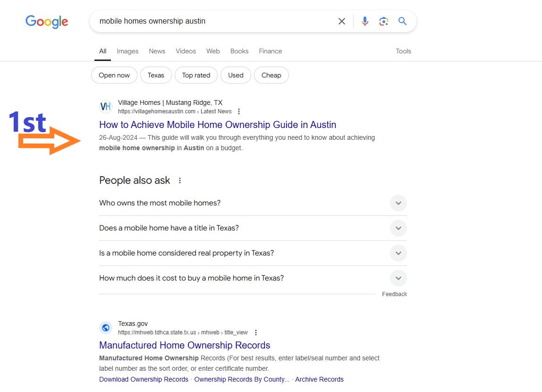Expand "How much does it cost" question
The image size is (542, 392).
click(253, 278)
